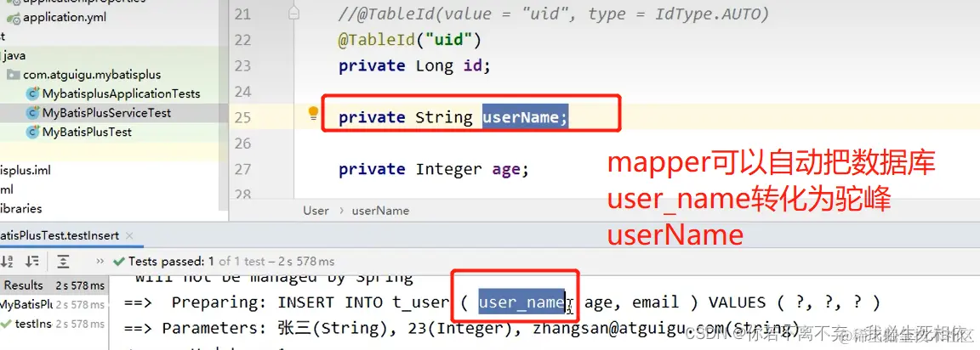Click the 'private Integer age;' line
The width and height of the screenshot is (980, 350).
pos(434,169)
